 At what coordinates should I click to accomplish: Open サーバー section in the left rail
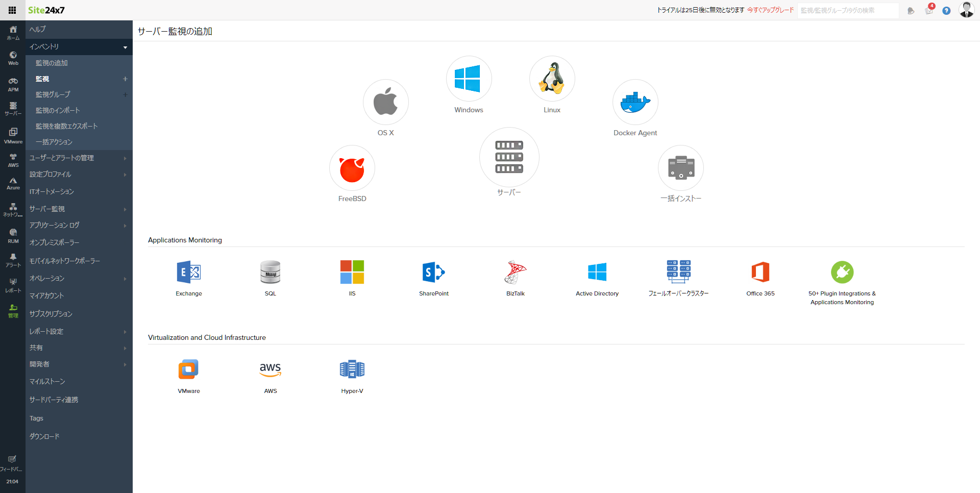[x=13, y=109]
